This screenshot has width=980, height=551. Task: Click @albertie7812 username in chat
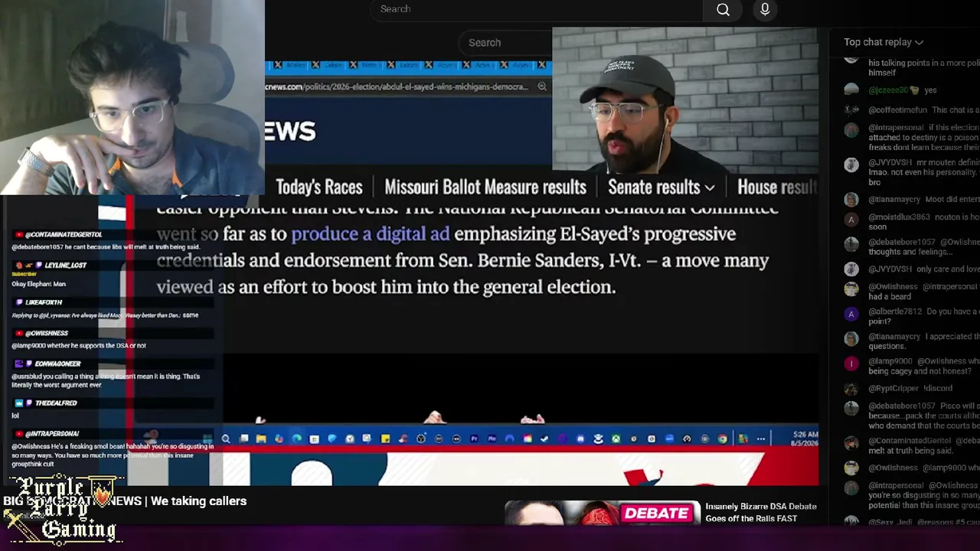(896, 311)
